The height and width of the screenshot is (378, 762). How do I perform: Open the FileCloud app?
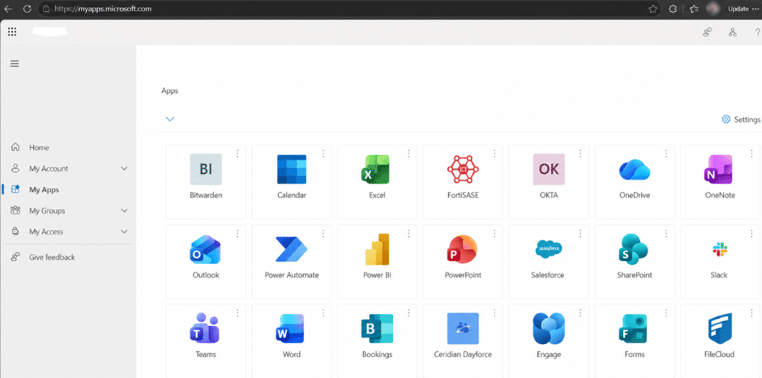click(720, 341)
